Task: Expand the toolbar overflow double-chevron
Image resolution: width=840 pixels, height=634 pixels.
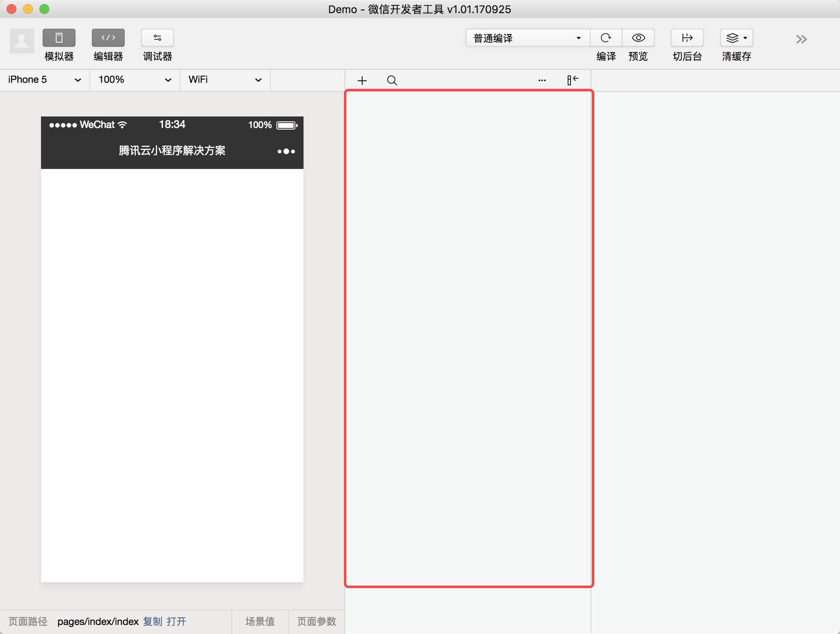Action: pos(801,39)
